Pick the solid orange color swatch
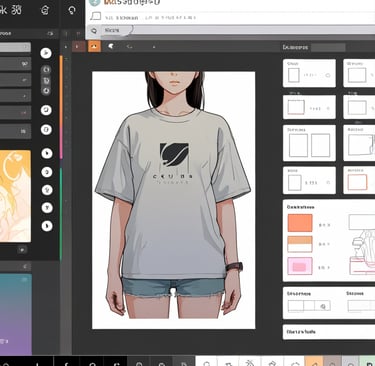Viewport: 375px width, 366px height. pos(300,223)
